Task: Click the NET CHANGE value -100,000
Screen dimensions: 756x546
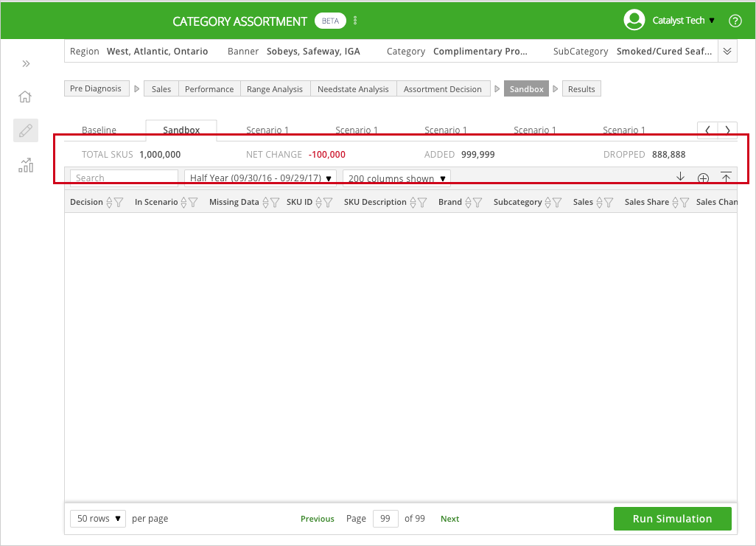Action: tap(327, 154)
